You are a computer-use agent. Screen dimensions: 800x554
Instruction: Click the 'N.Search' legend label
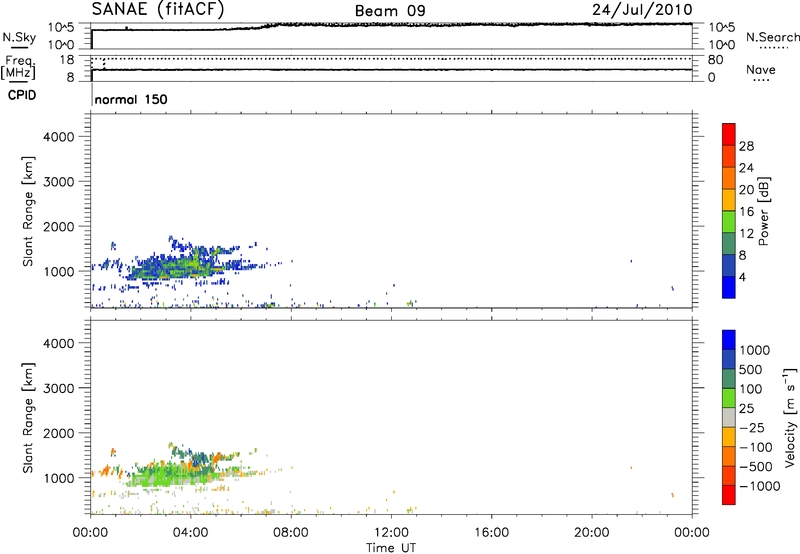772,37
